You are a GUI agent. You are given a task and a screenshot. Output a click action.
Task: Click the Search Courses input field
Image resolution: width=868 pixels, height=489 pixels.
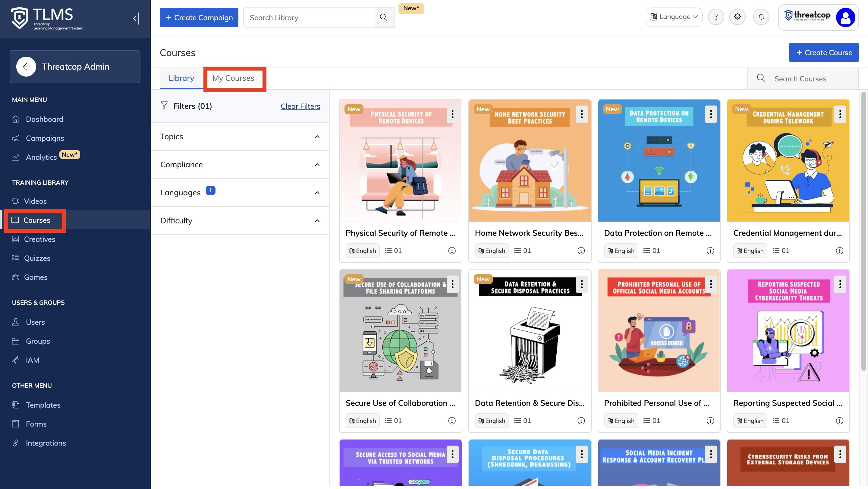coord(809,79)
